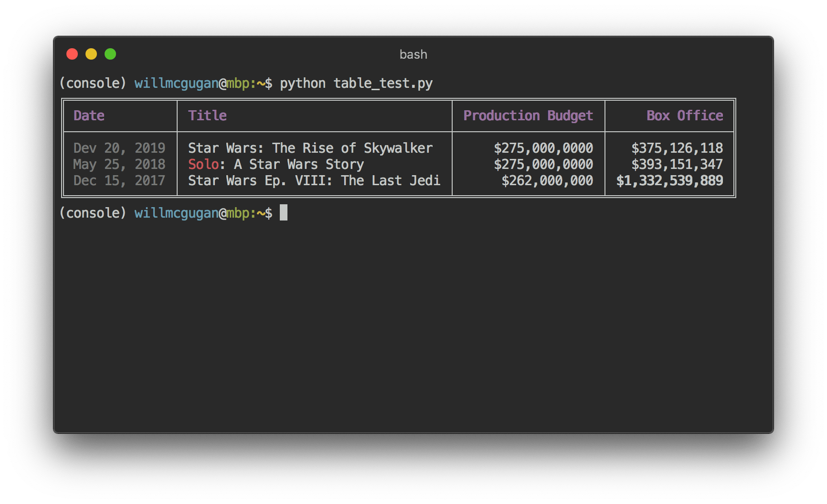827x504 pixels.
Task: Click Star Wars Ep. VIII: The Last Jedi
Action: (x=314, y=180)
